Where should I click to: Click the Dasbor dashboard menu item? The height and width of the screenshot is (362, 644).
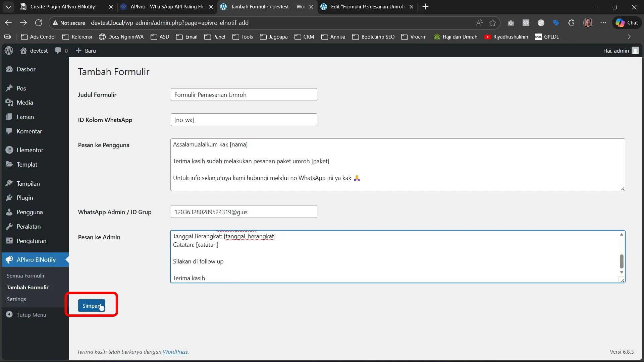[x=26, y=69]
